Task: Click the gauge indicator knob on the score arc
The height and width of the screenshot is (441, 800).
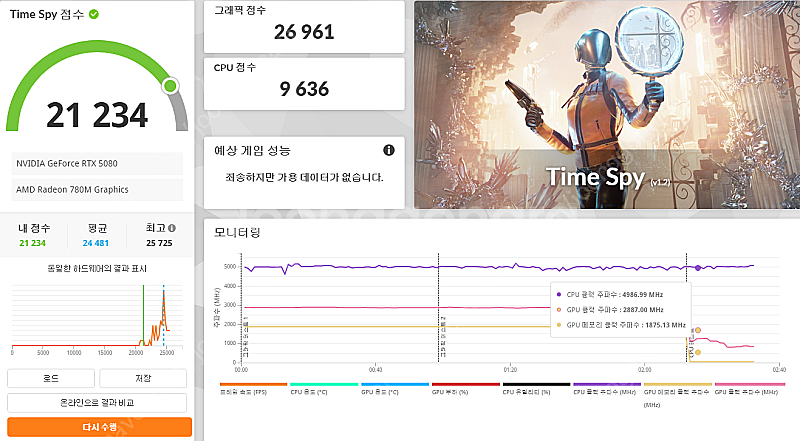Action: click(170, 86)
